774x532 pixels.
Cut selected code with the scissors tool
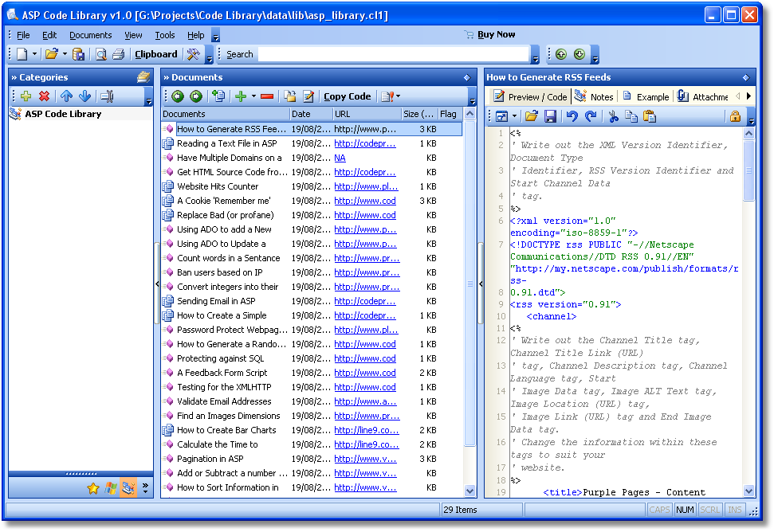click(x=613, y=115)
